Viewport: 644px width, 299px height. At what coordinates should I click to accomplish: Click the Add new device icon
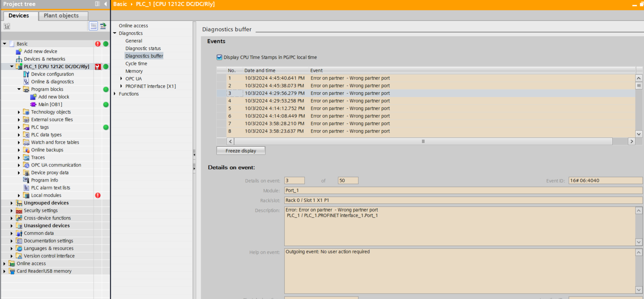pyautogui.click(x=19, y=51)
